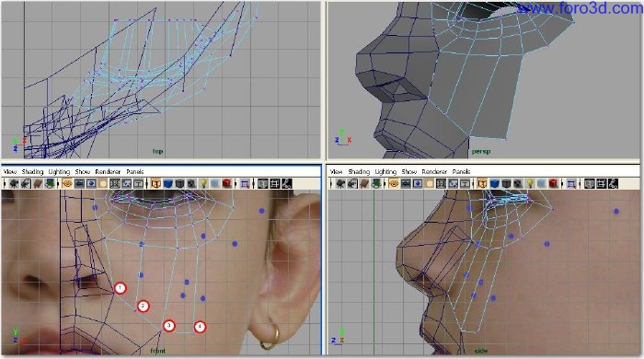
Task: Open the Renderer menu in the side panel
Action: [x=434, y=172]
